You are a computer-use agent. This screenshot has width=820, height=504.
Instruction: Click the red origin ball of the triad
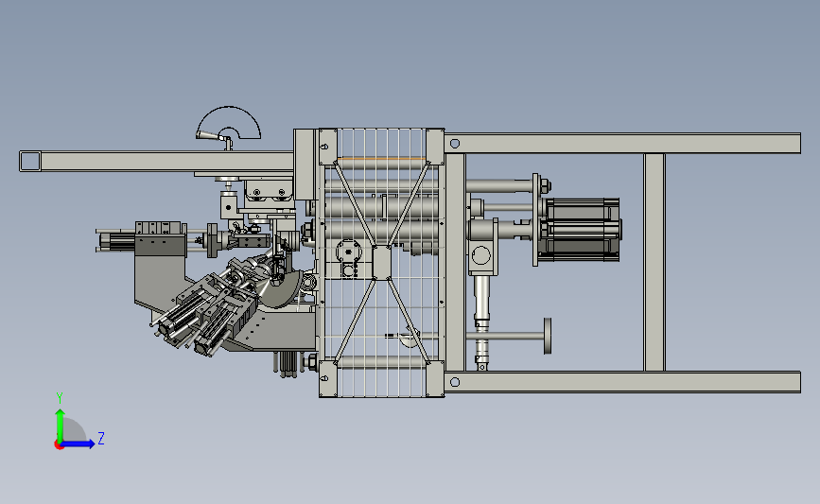tap(59, 445)
